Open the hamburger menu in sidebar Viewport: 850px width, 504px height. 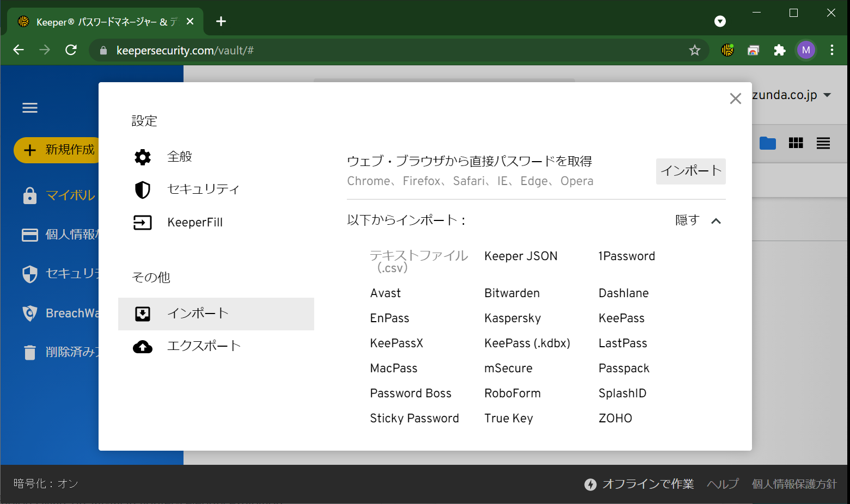coord(30,108)
